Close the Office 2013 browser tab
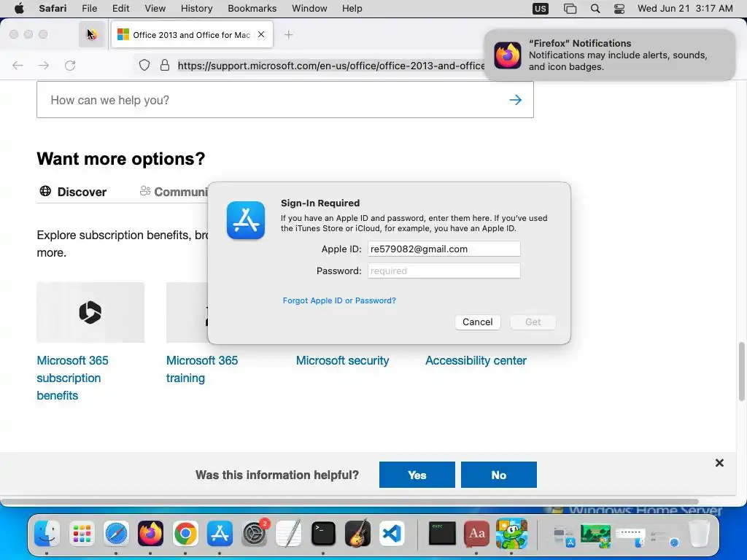The width and height of the screenshot is (747, 560). coord(261,34)
